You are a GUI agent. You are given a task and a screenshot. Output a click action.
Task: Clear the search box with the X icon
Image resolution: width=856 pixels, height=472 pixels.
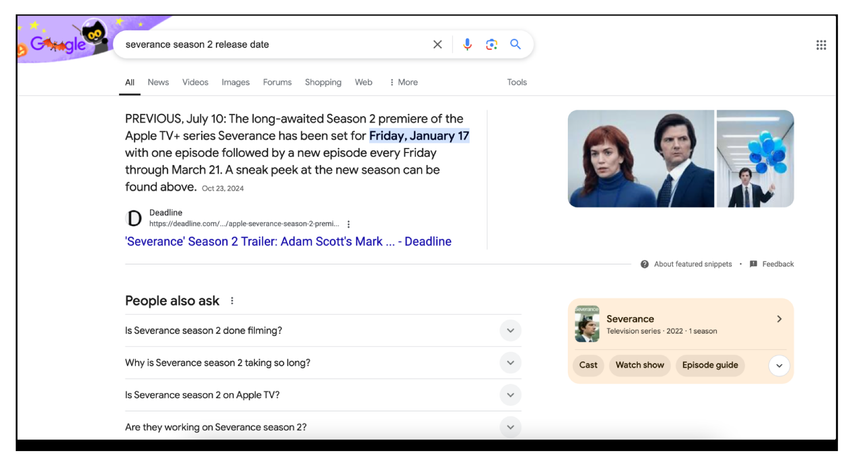click(x=437, y=45)
